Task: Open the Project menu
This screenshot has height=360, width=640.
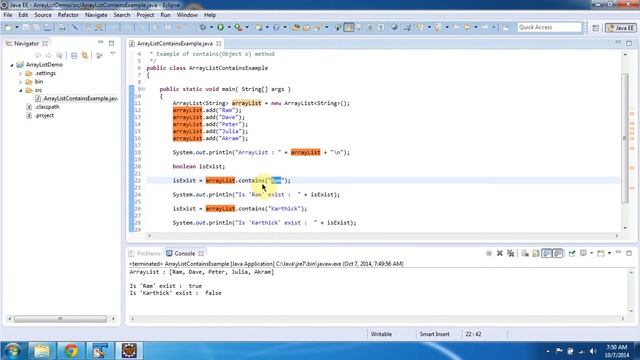Action: [145, 15]
